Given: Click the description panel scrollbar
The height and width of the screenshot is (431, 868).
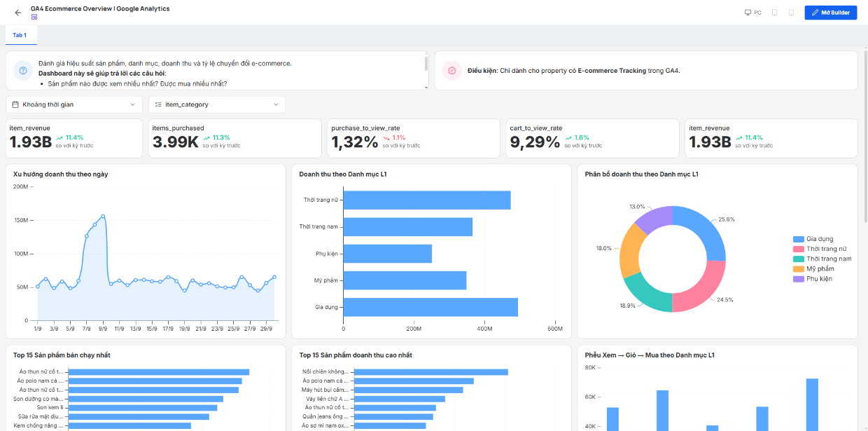Looking at the screenshot, I should point(426,64).
